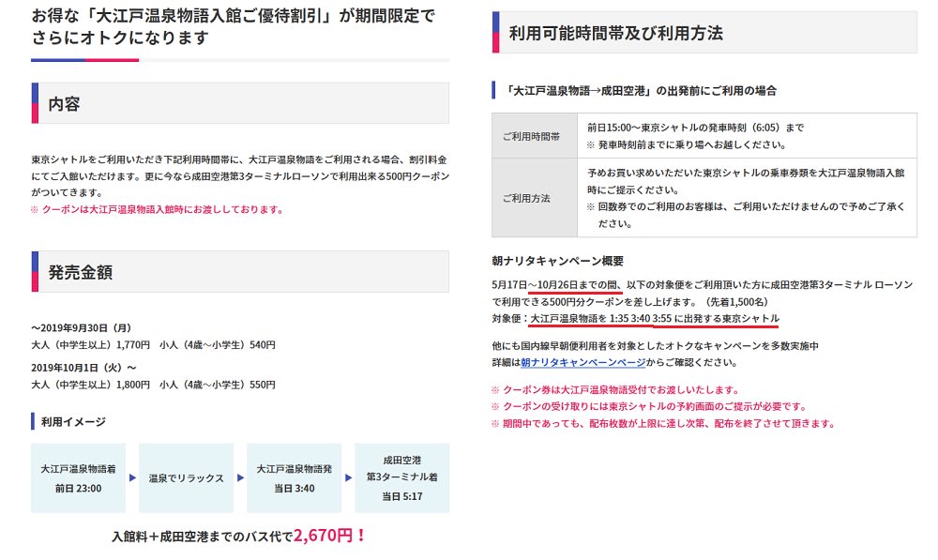The width and height of the screenshot is (938, 560).
Task: Click the red note 配布枚数が上限に達し次第
Action: coord(663,424)
